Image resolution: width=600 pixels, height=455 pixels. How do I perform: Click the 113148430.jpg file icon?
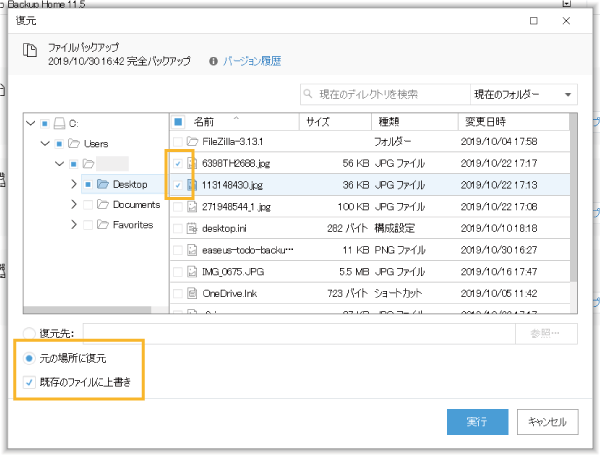192,185
